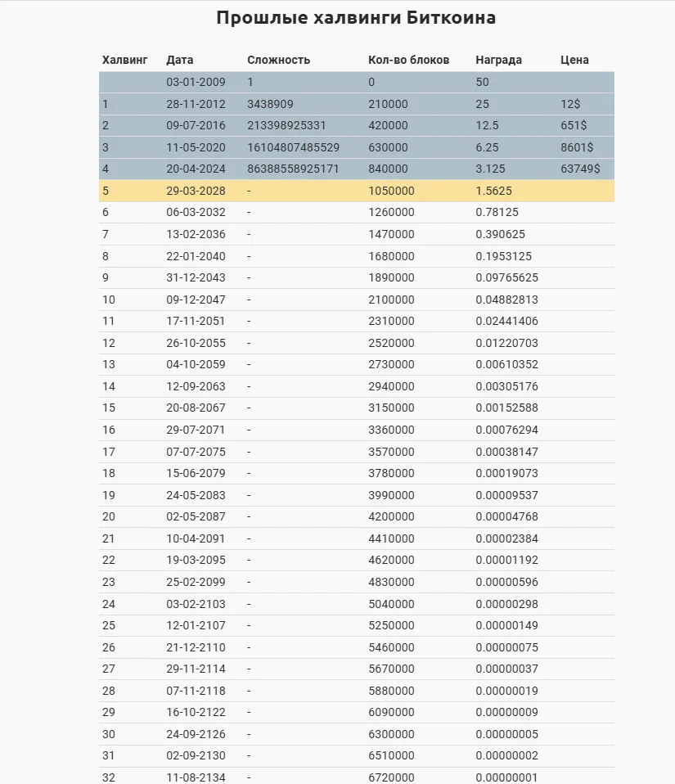This screenshot has width=675, height=784.
Task: Select the final reward value 0.00000001
Action: tap(506, 777)
